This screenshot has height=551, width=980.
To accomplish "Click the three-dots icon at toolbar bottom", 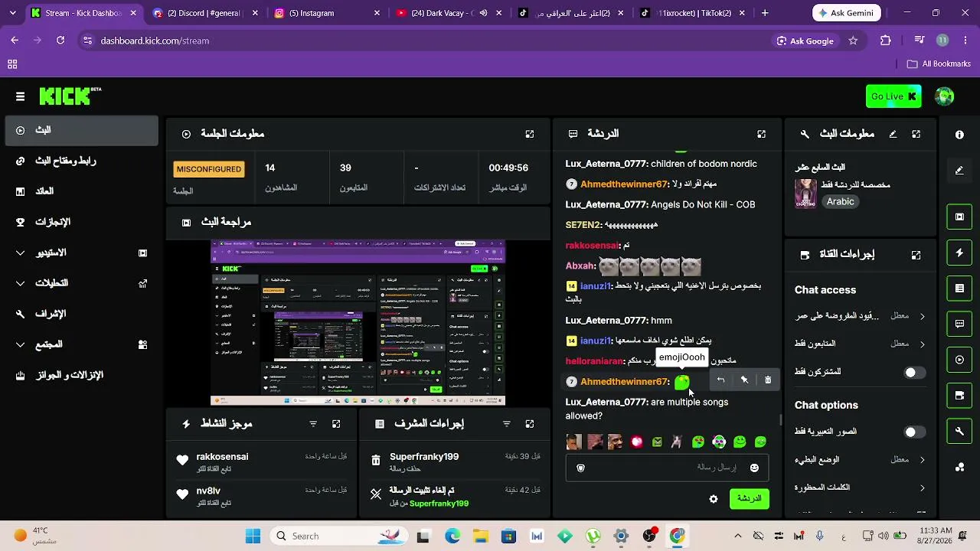I will (x=960, y=468).
